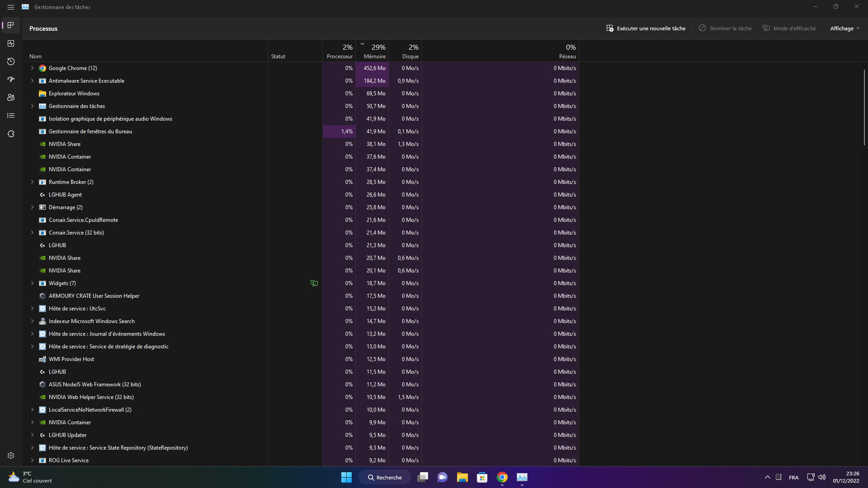Open the weather widget showing 3°C

pos(30,477)
